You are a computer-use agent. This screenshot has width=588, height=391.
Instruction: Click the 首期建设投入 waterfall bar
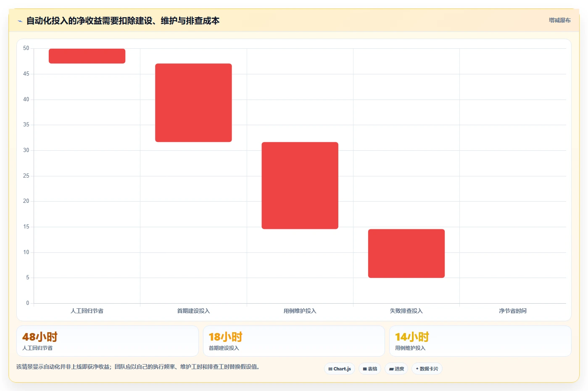tap(193, 102)
